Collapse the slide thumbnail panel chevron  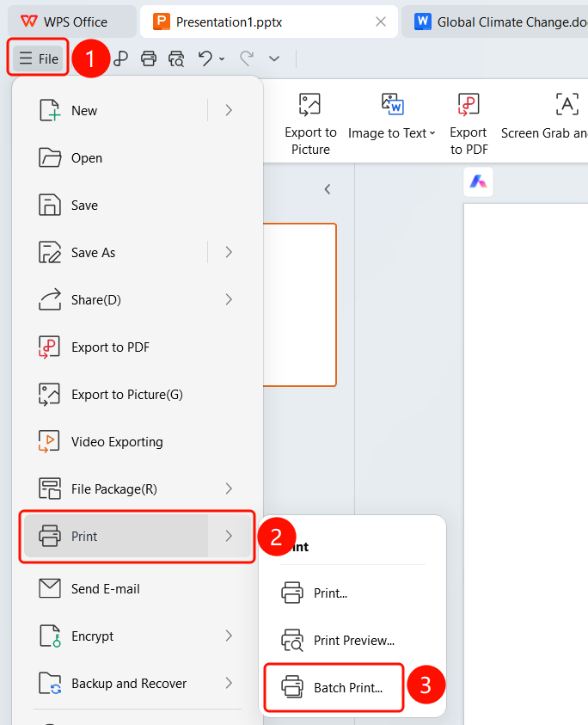click(328, 189)
